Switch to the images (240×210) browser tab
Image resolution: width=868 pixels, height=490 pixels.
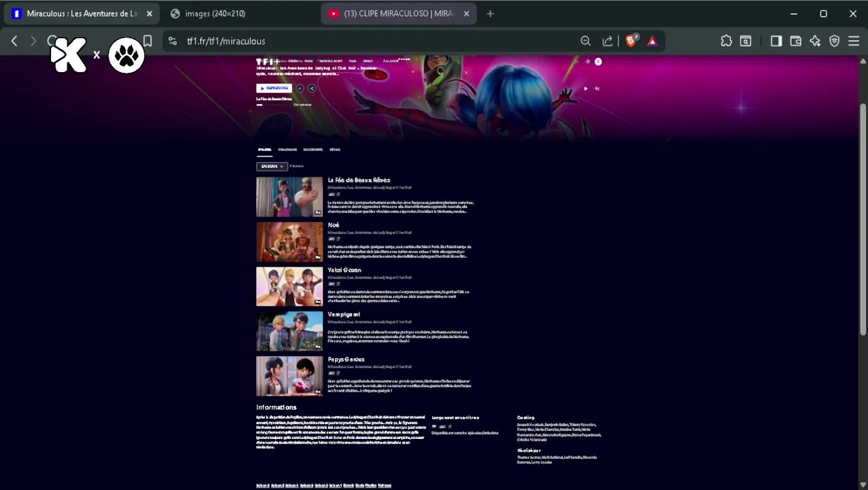point(215,14)
